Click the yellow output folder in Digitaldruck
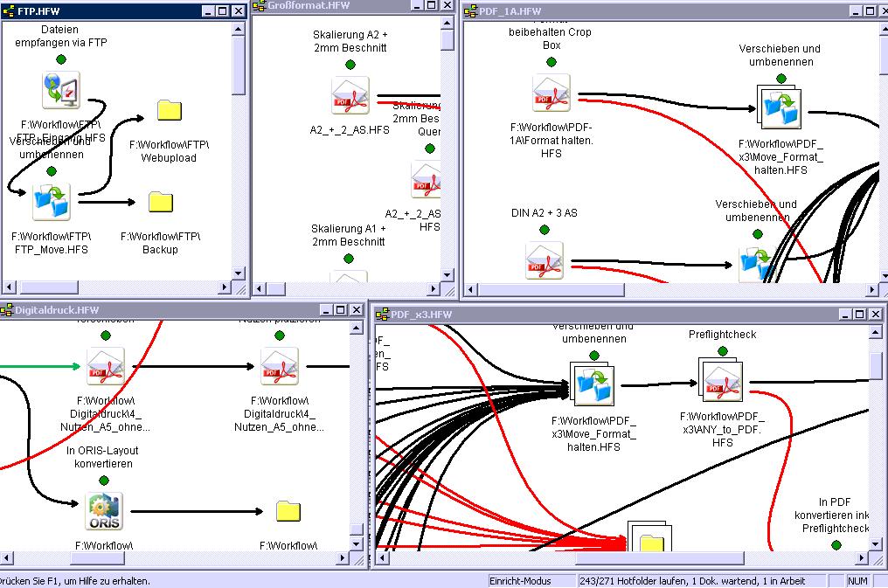Image resolution: width=888 pixels, height=588 pixels. (288, 511)
